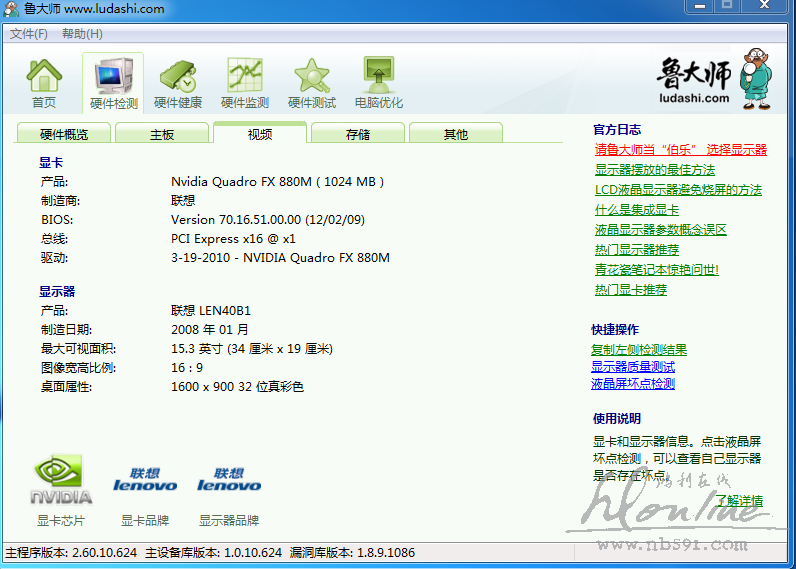Click the NVIDIA graphics chip logo
796x569 pixels.
pos(61,481)
